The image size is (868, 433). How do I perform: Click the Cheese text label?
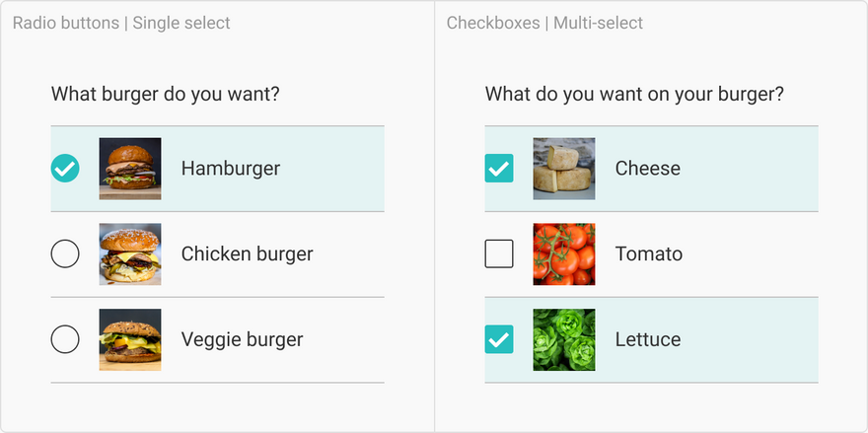point(647,169)
